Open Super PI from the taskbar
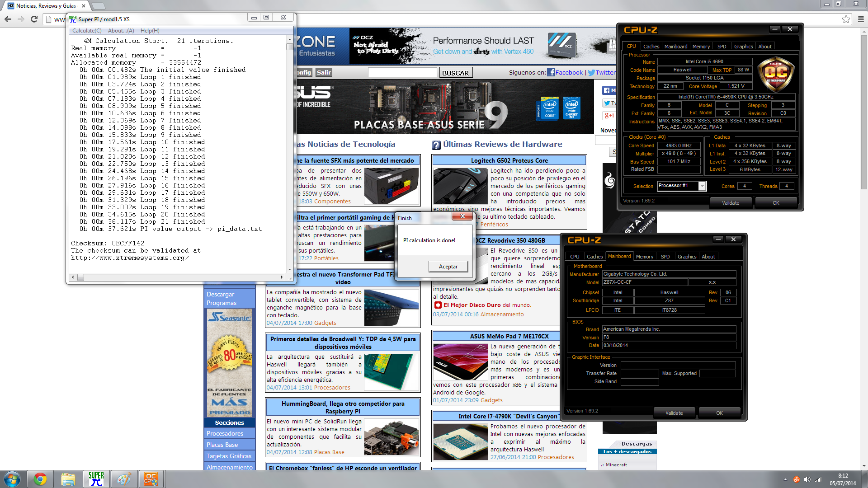 click(96, 479)
